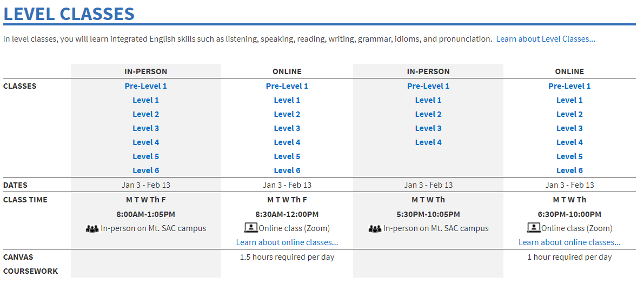The width and height of the screenshot is (644, 283).
Task: Select Level 5 in morning online column
Action: coord(287,156)
